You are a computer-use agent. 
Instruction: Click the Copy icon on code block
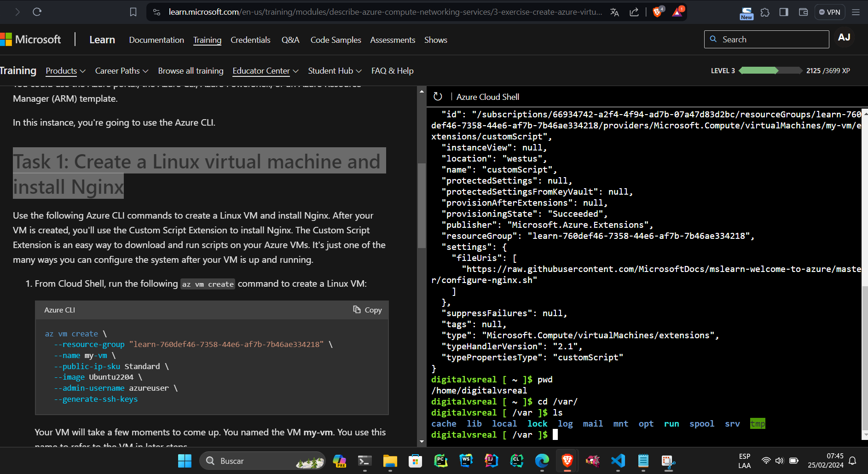tap(357, 310)
